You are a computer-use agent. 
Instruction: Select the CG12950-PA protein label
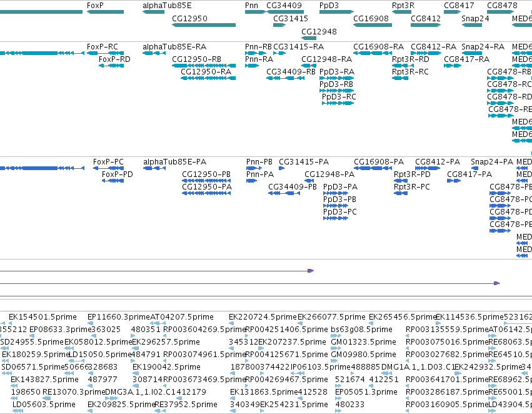(207, 187)
